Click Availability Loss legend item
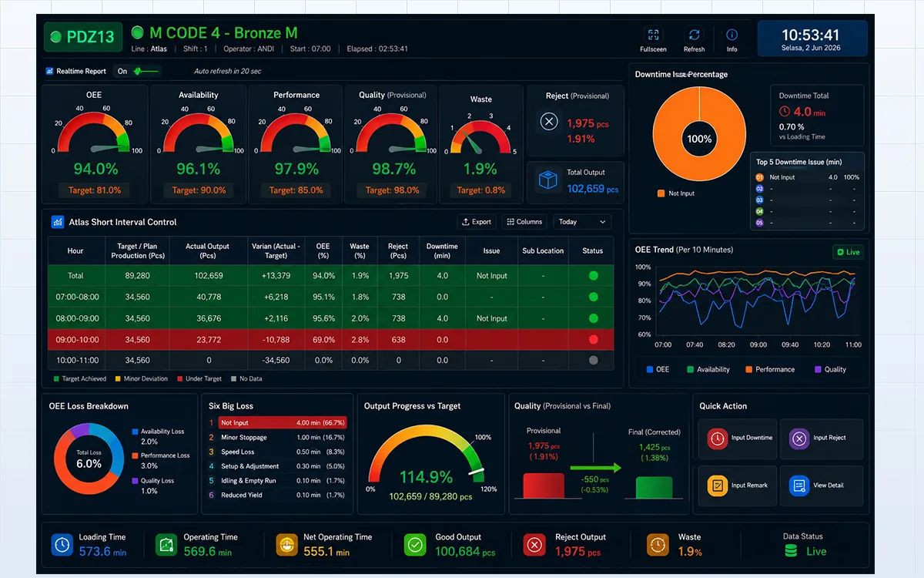Viewport: 924px width, 578px height. pyautogui.click(x=159, y=436)
